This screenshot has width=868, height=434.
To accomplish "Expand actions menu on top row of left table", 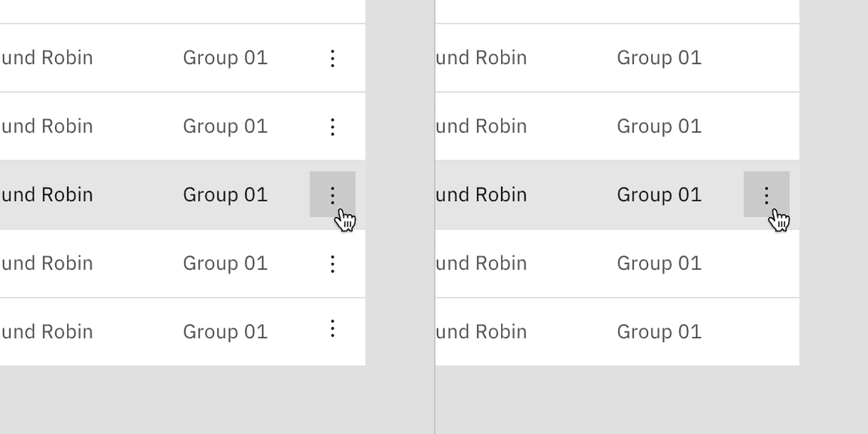I will click(332, 58).
